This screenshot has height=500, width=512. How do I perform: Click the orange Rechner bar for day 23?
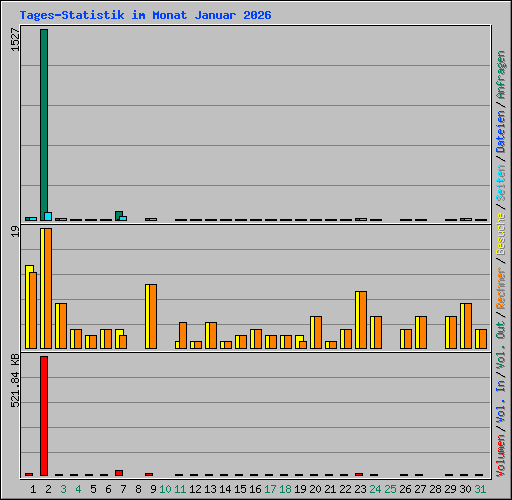363,320
